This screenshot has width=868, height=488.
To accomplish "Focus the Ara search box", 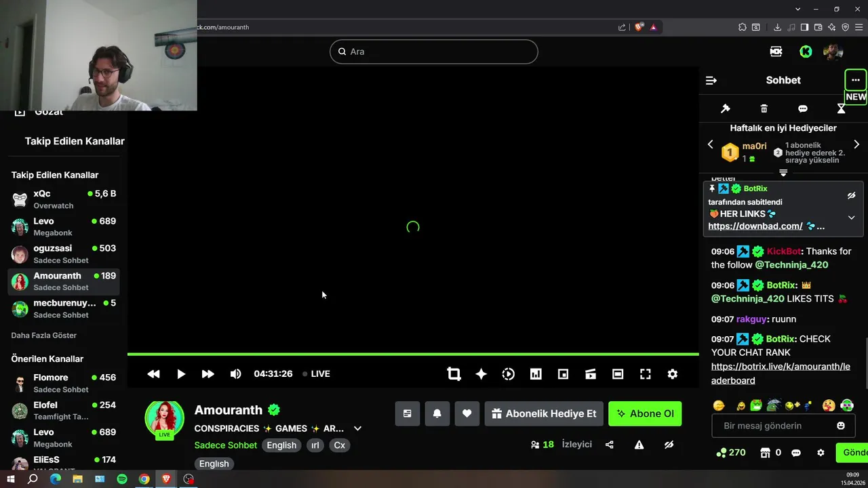I will pyautogui.click(x=434, y=52).
